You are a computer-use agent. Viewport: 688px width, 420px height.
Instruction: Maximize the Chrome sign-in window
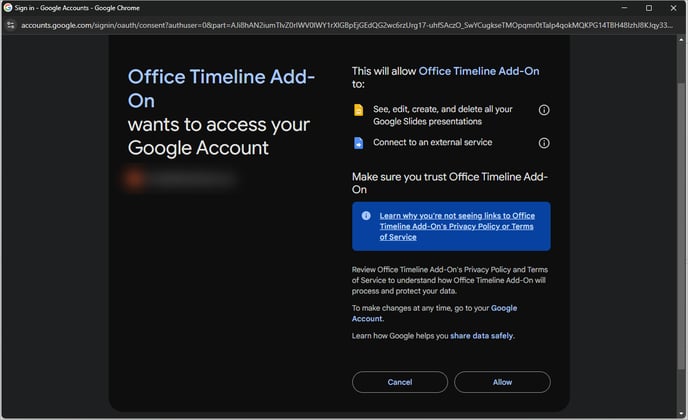click(x=649, y=8)
